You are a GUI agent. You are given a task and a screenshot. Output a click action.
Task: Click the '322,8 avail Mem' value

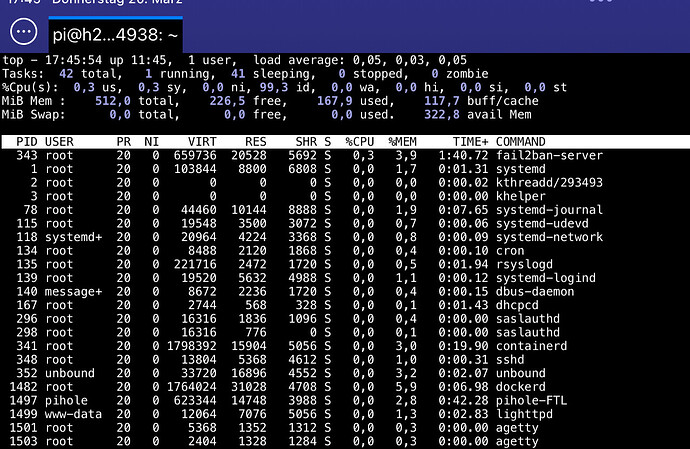point(478,114)
